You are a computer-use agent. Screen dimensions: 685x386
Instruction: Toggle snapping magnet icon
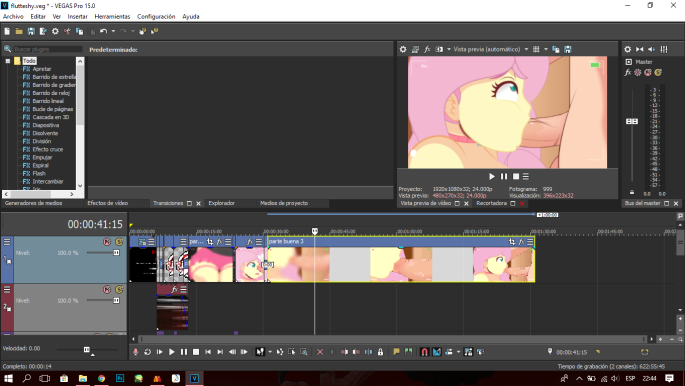(x=424, y=352)
